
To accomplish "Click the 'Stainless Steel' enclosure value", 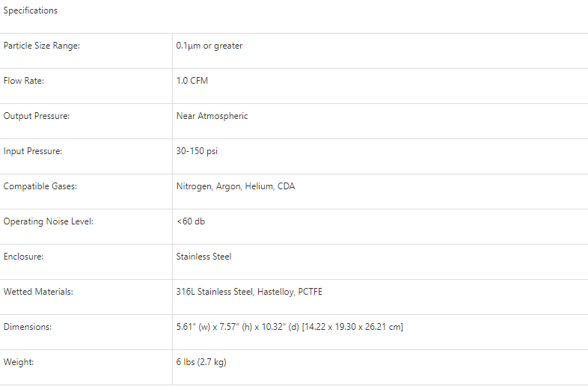I will point(203,257).
